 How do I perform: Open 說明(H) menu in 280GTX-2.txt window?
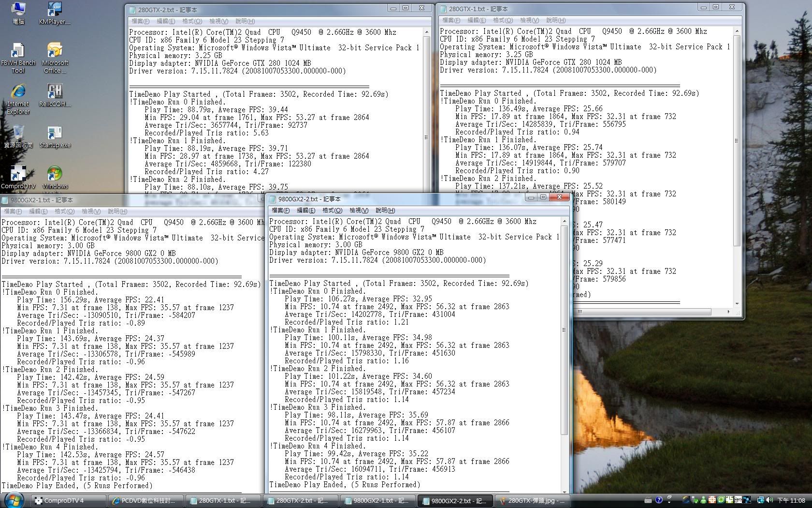coord(245,21)
